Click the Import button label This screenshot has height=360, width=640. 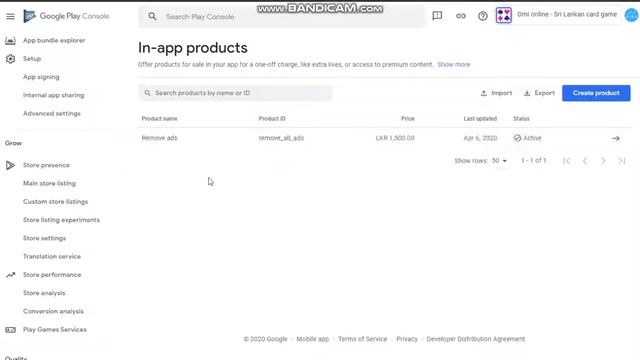coord(502,93)
